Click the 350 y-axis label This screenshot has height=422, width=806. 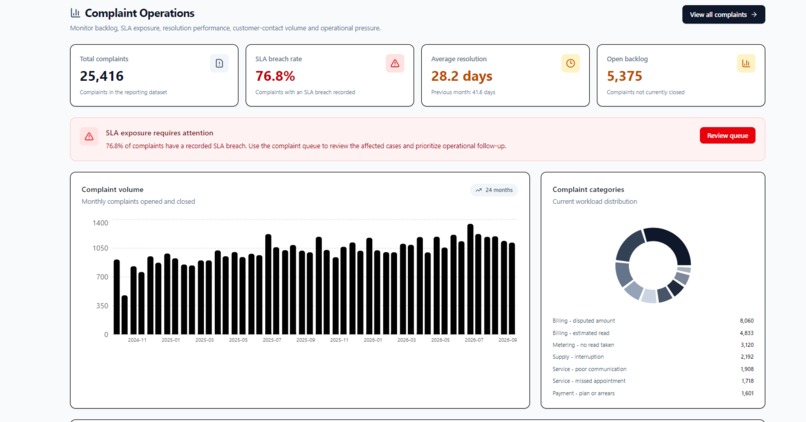(x=102, y=305)
